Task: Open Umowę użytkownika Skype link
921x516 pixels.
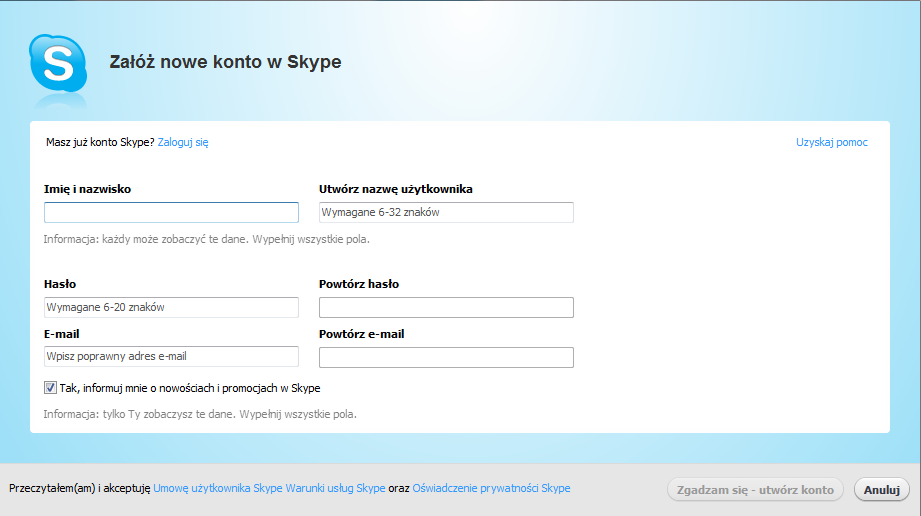Action: point(218,488)
